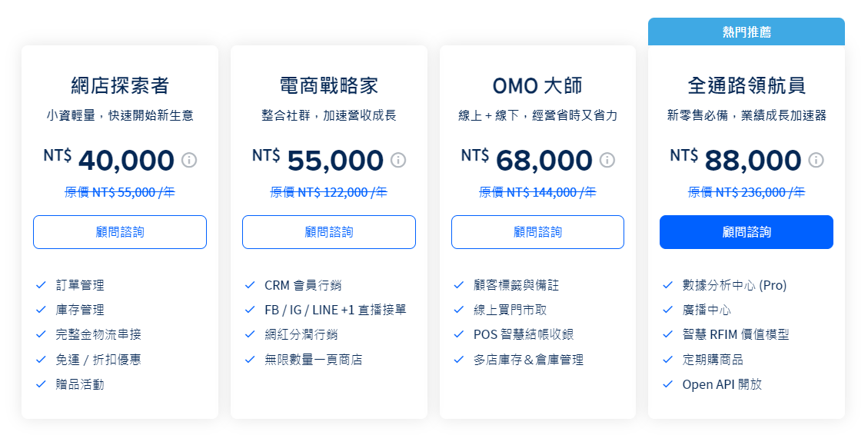Viewport: 868px width, 435px height.
Task: Click info icon beside NT$ 40,000 price
Action: tap(189, 160)
